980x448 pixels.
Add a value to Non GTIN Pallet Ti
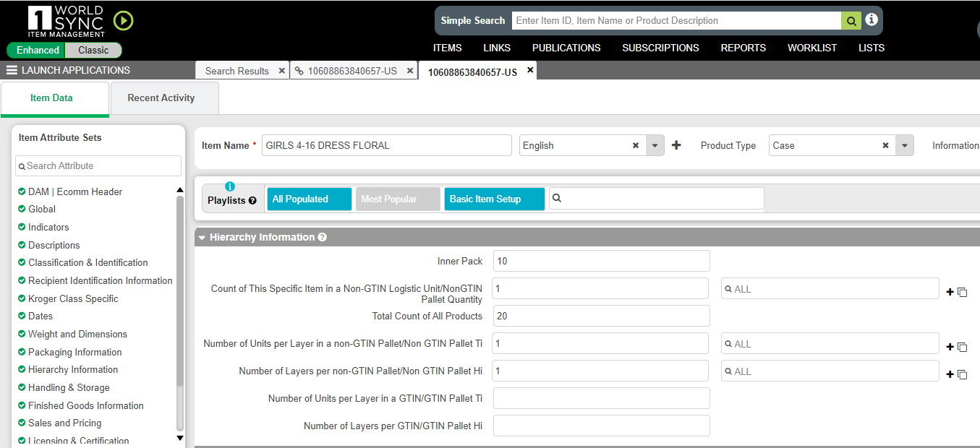(x=950, y=347)
